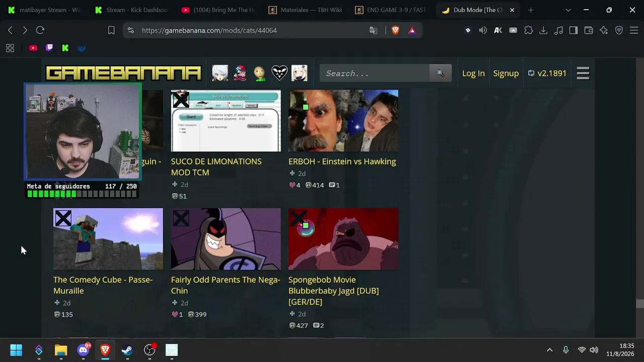Open the Deltarune heart game icon
This screenshot has height=362, width=644.
[x=279, y=73]
